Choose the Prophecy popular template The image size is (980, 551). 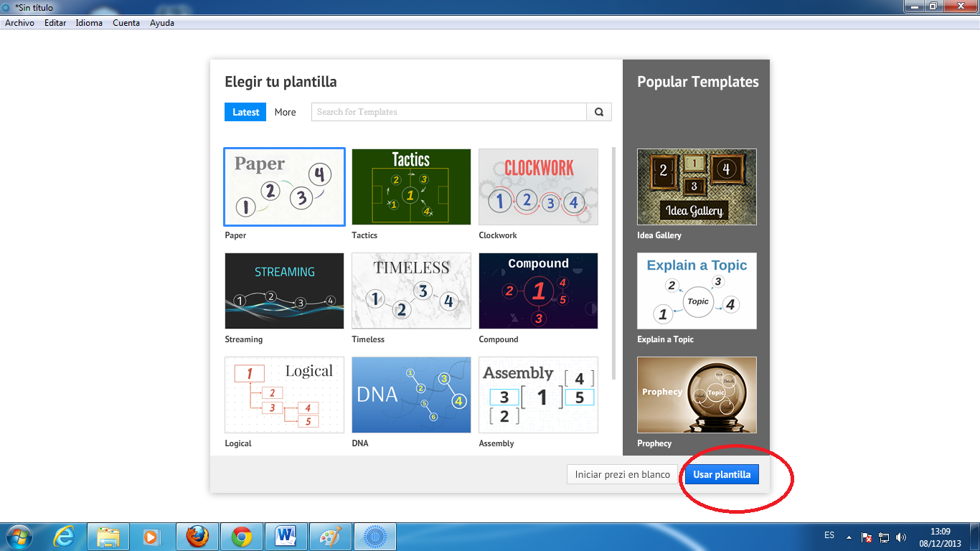(x=696, y=395)
